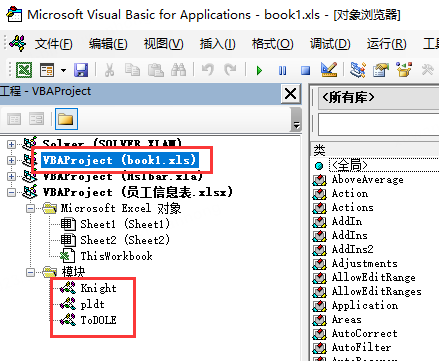Select Adjustments class
Image resolution: width=439 pixels, height=361 pixels.
pos(365,264)
